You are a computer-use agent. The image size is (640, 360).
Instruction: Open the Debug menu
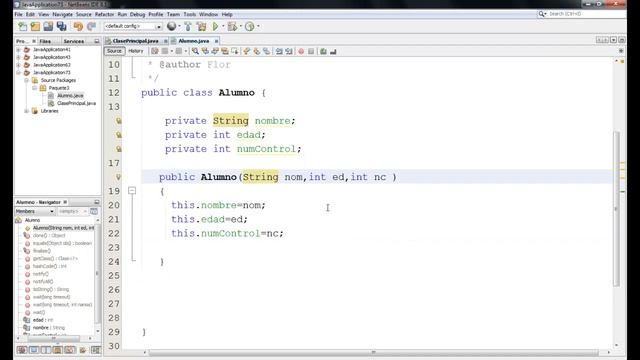(x=138, y=14)
